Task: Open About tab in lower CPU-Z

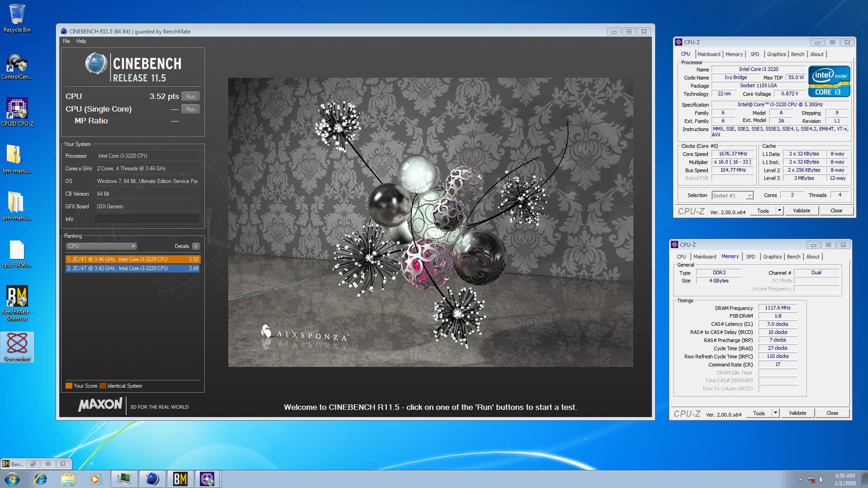Action: click(x=812, y=257)
